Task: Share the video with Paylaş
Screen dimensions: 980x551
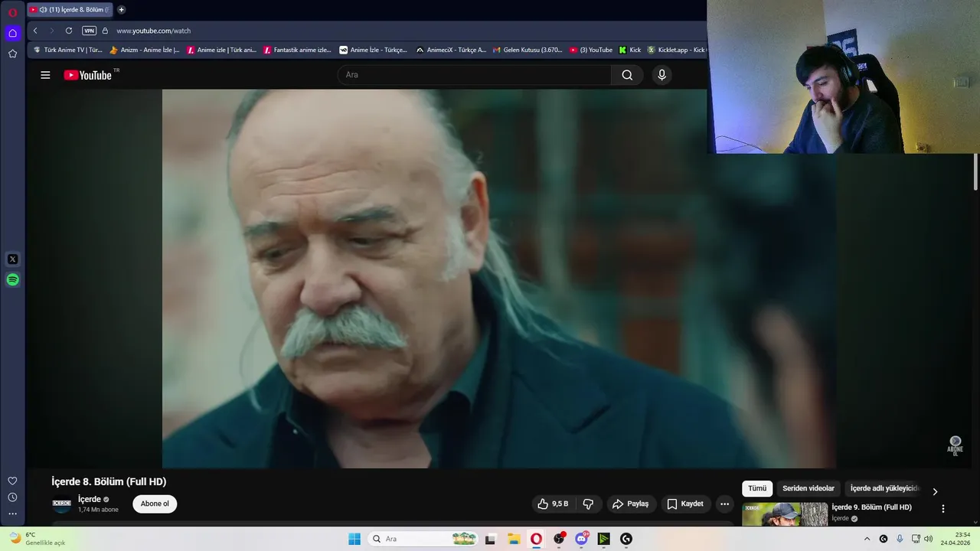Action: [x=631, y=504]
